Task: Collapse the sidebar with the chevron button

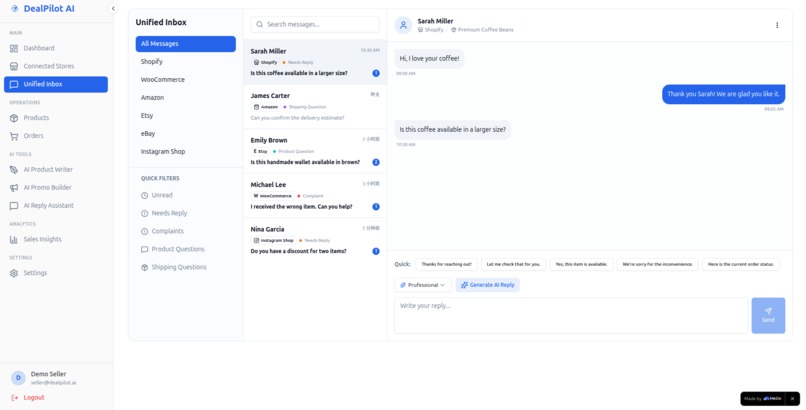Action: tap(113, 9)
